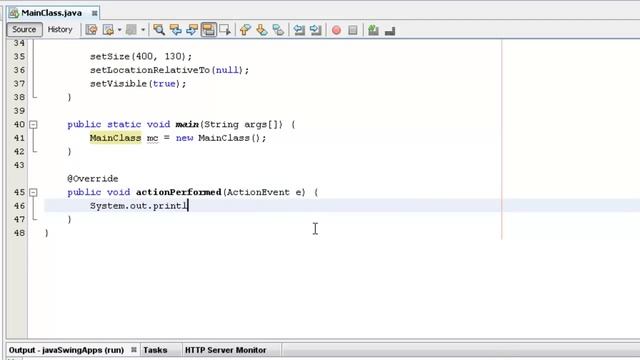The height and width of the screenshot is (360, 640).
Task: Close the MainClass.java tab
Action: [x=94, y=13]
